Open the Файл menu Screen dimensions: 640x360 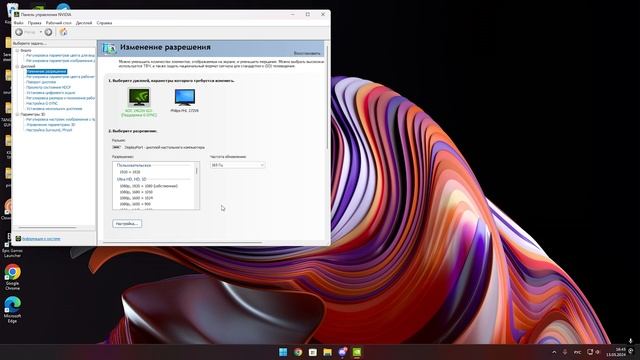tap(19, 23)
